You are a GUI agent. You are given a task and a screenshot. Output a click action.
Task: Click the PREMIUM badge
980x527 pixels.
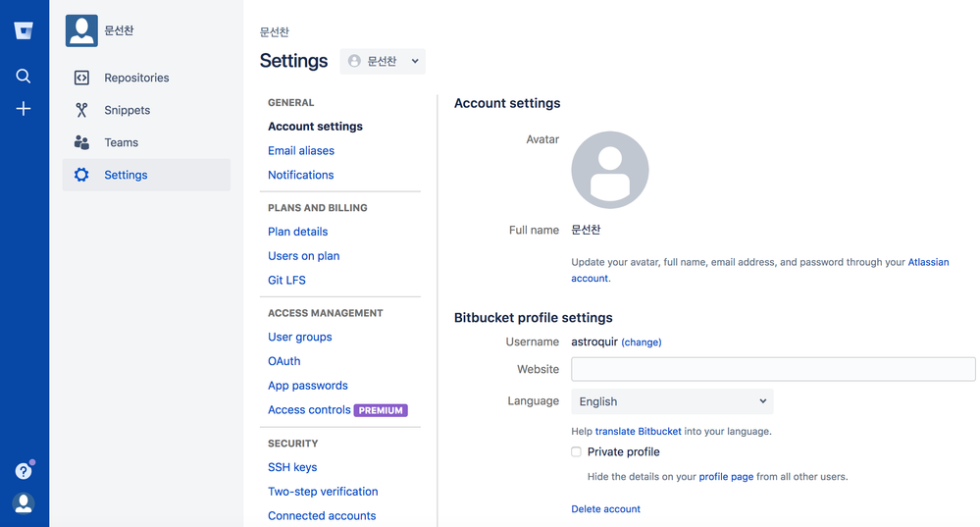coord(381,410)
